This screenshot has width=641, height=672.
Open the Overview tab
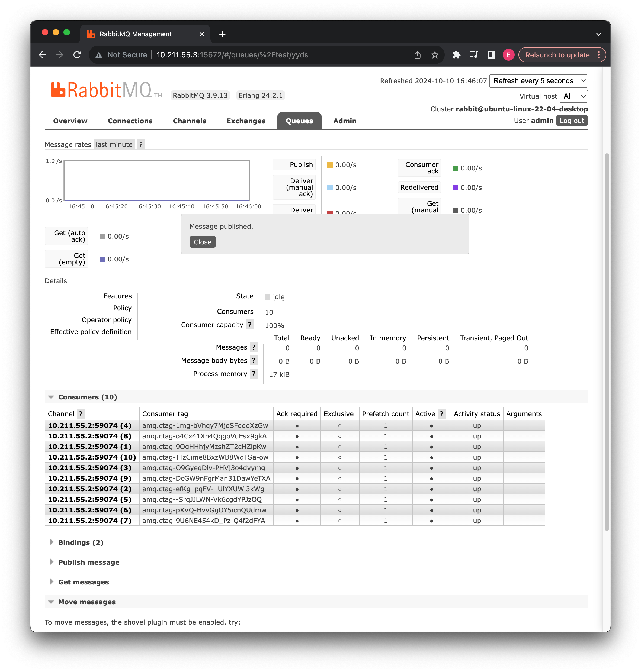point(70,121)
